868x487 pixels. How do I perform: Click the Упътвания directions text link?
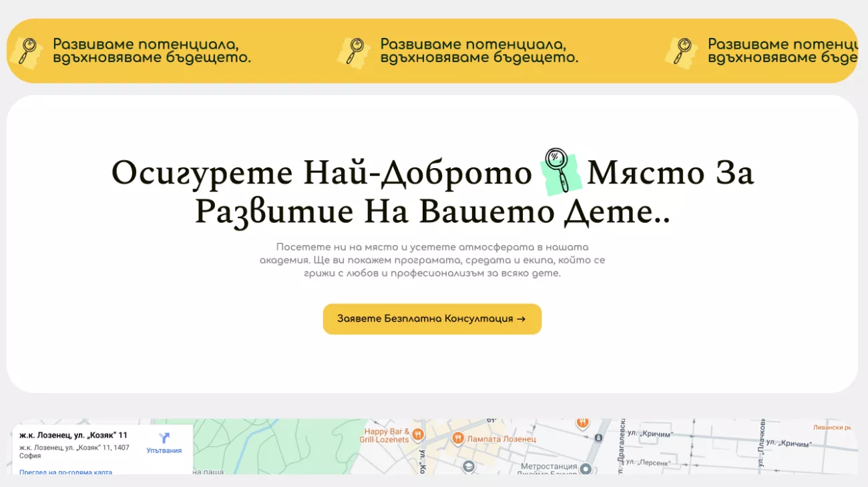(164, 451)
